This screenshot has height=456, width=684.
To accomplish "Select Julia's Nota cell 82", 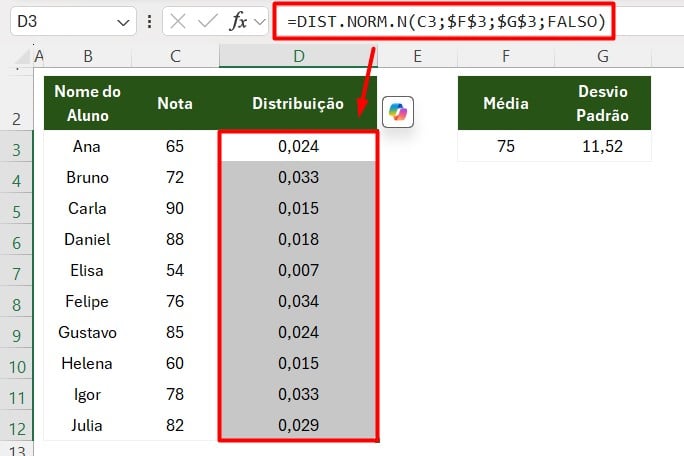I will point(175,425).
